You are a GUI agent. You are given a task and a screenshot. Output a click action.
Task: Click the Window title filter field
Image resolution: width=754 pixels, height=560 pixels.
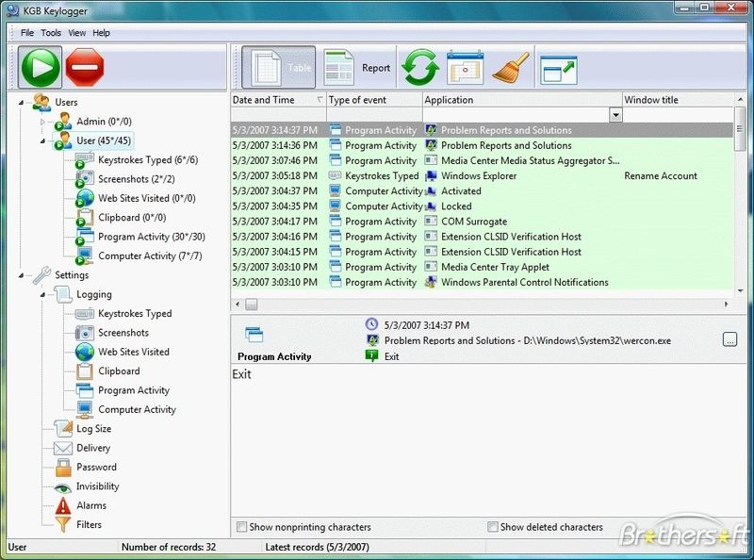click(678, 115)
